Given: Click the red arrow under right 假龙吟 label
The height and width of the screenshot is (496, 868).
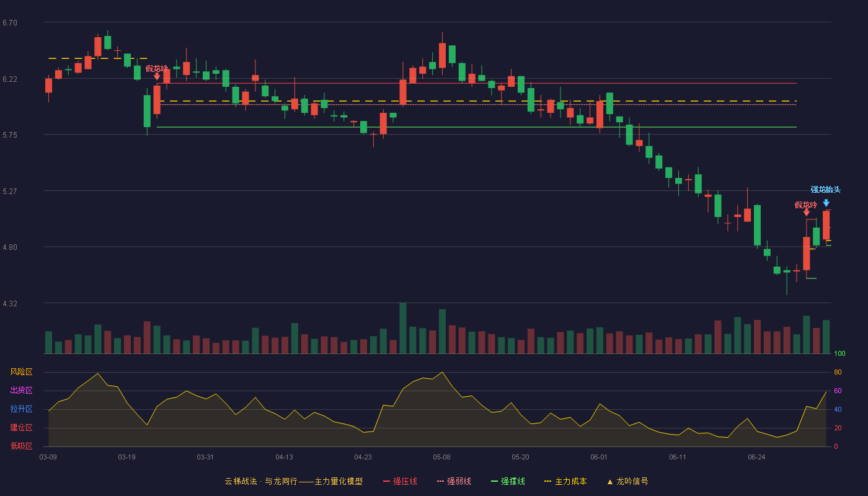Looking at the screenshot, I should pos(806,213).
